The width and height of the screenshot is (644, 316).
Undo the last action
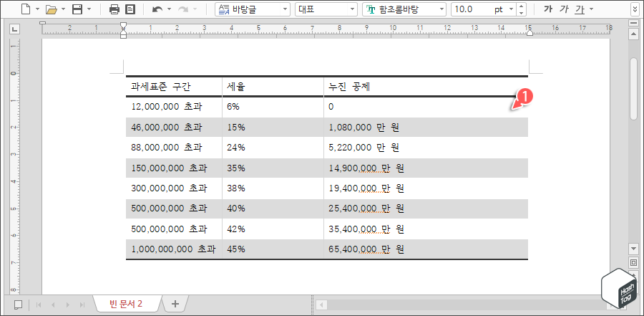[x=157, y=9]
